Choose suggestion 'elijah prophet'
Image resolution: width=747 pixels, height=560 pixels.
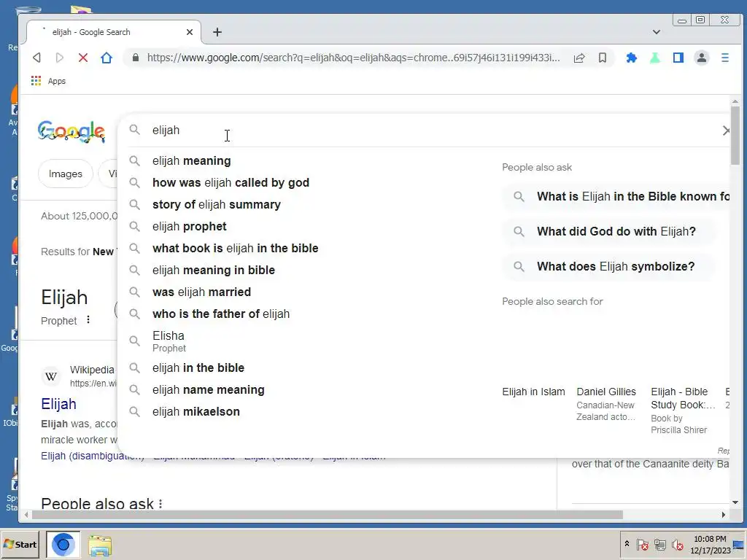point(189,227)
